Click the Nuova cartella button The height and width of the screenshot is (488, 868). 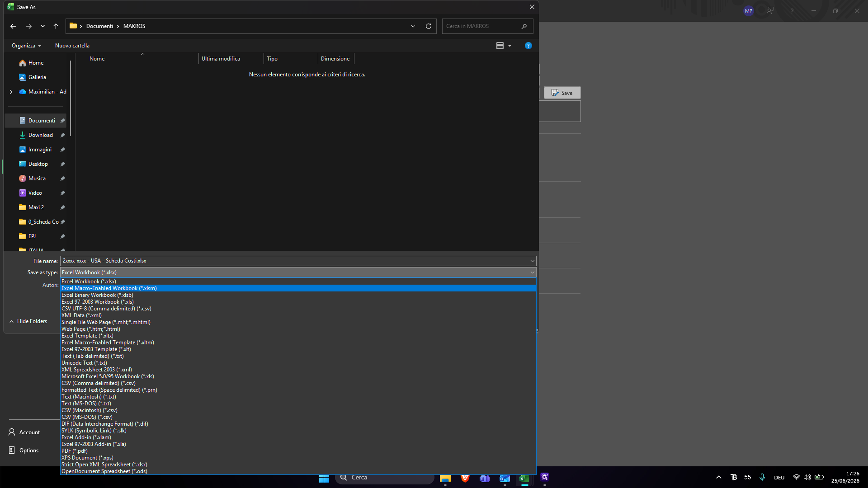coord(72,46)
